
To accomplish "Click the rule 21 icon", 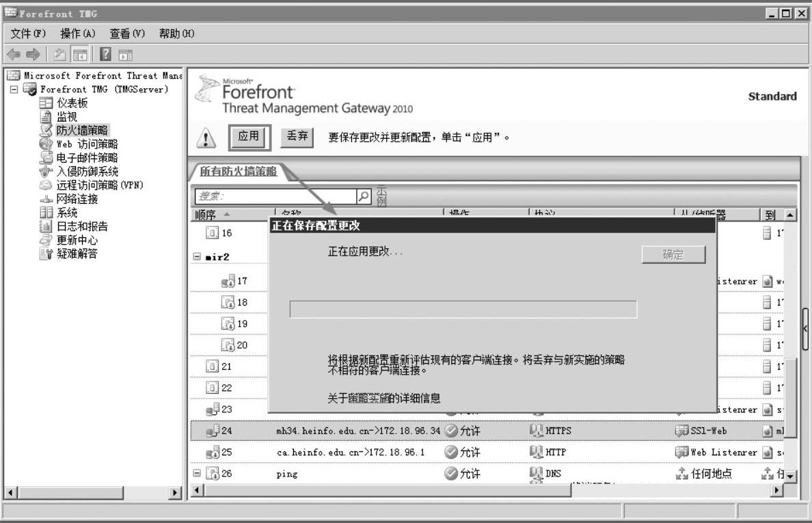I will coord(212,366).
